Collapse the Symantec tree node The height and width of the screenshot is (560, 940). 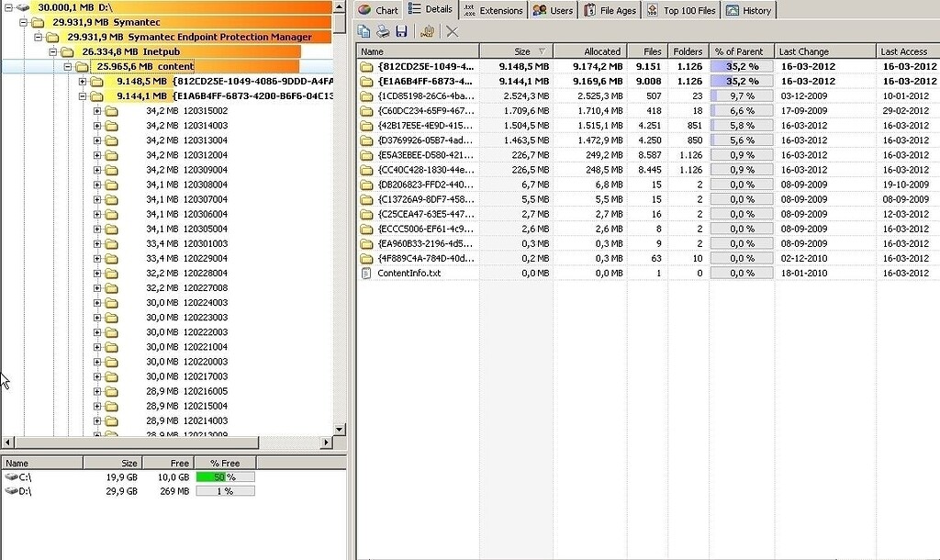click(23, 21)
